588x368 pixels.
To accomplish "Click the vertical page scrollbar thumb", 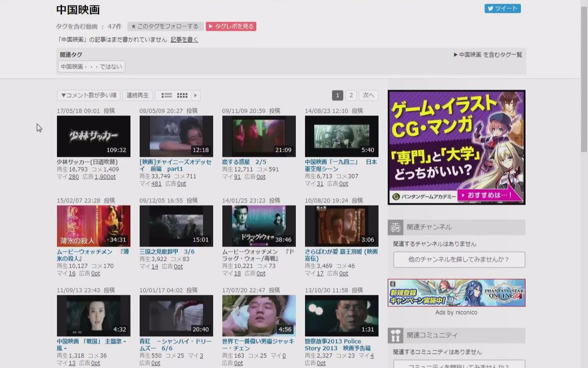I will 584,79.
